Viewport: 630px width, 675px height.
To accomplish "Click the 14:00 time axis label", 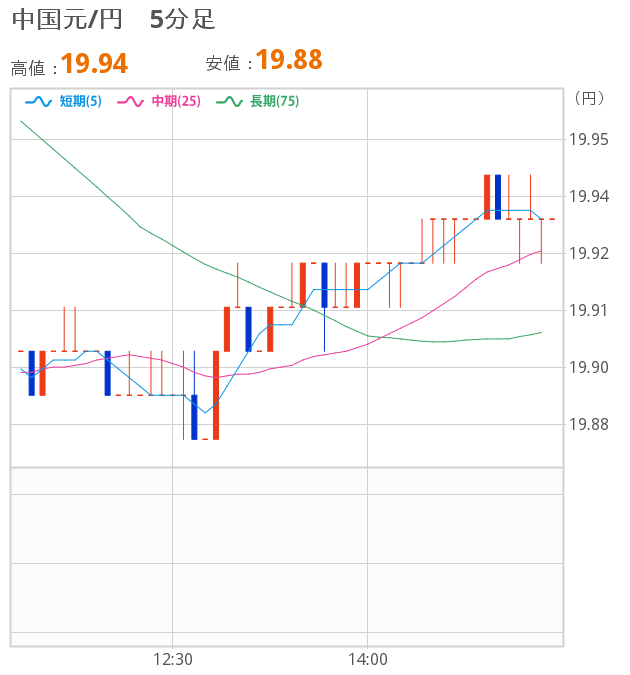I will 368,659.
